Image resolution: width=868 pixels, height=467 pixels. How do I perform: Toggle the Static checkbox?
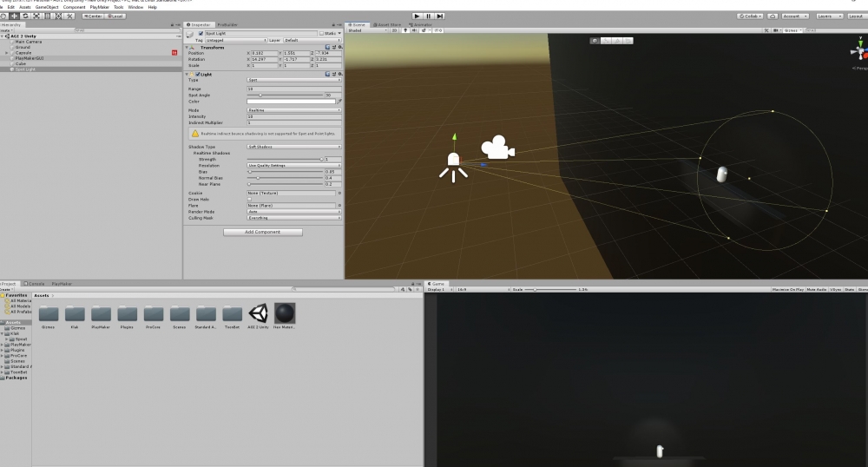coord(322,33)
